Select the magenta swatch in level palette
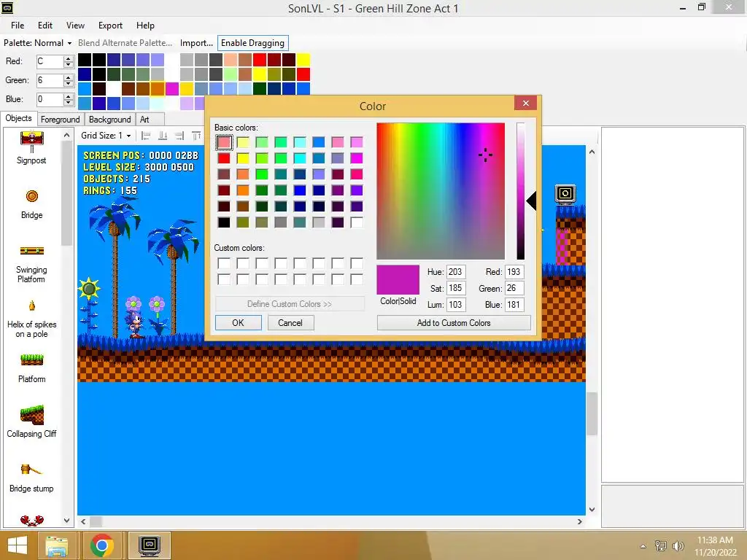This screenshot has height=560, width=747. pos(172,88)
